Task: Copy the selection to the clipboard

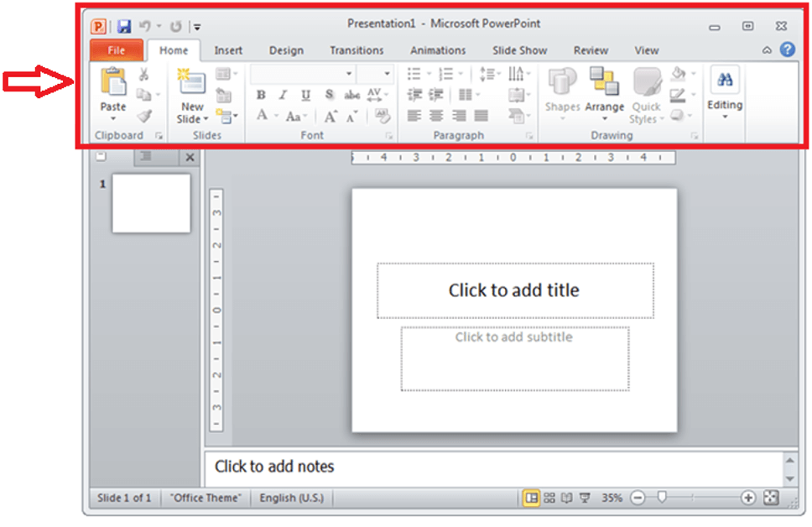Action: (x=144, y=95)
